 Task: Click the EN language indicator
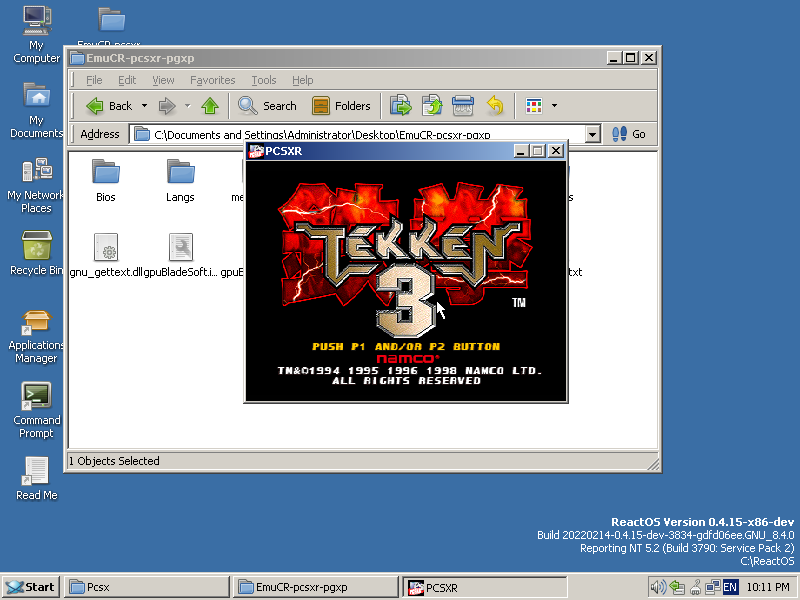tap(730, 587)
